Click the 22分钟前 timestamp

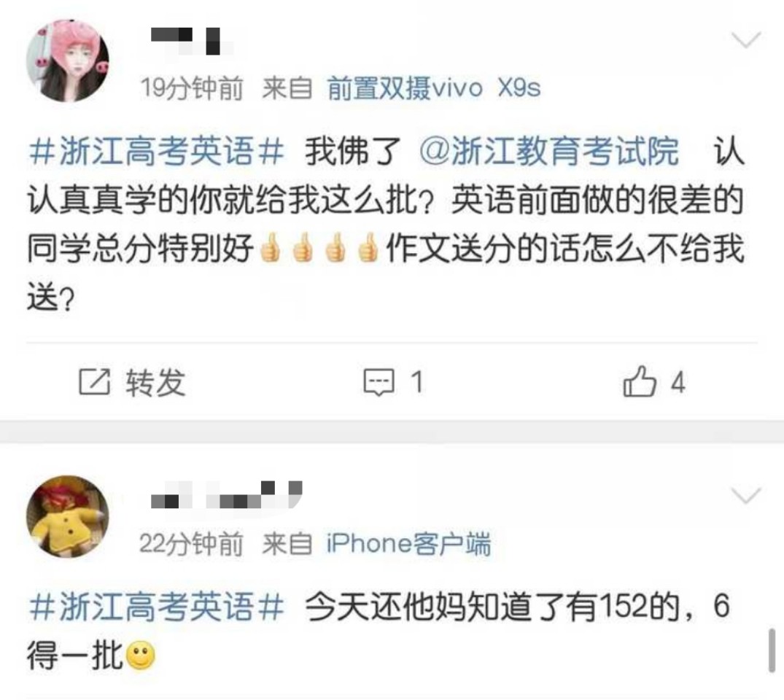tap(192, 544)
